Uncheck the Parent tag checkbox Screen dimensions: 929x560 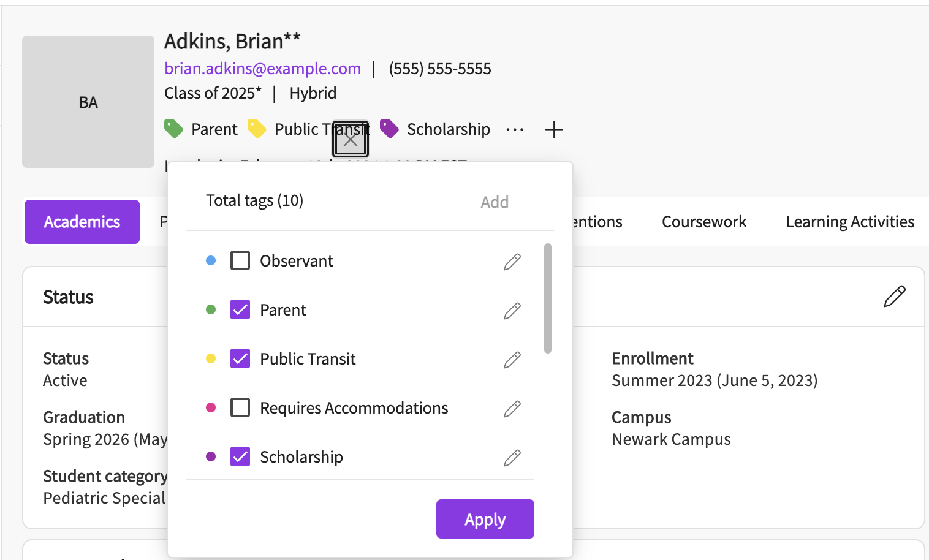[240, 309]
